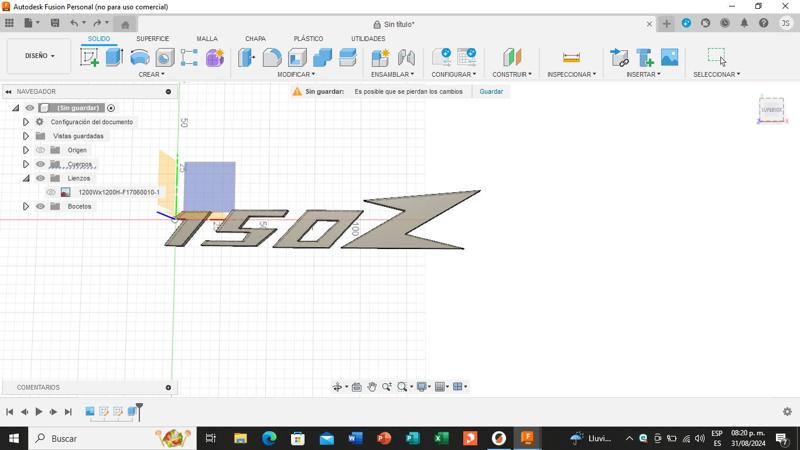Viewport: 800px width, 450px height.
Task: Switch to the MALLA tab
Action: (207, 39)
